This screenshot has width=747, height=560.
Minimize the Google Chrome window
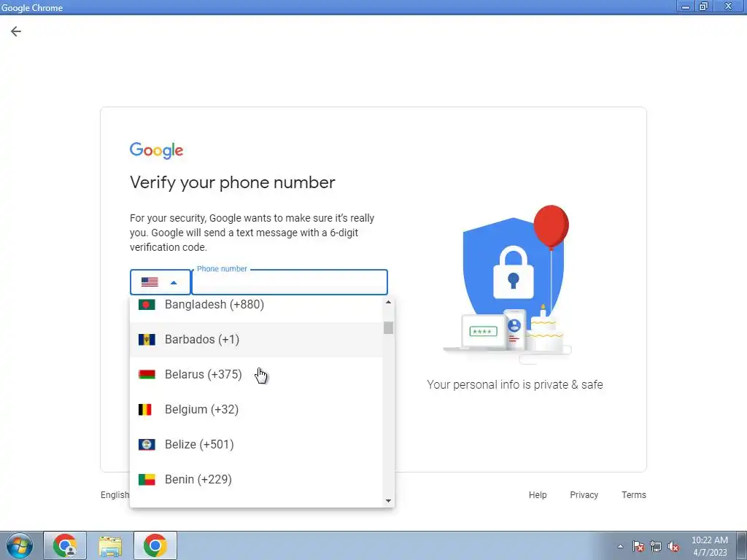(x=686, y=7)
